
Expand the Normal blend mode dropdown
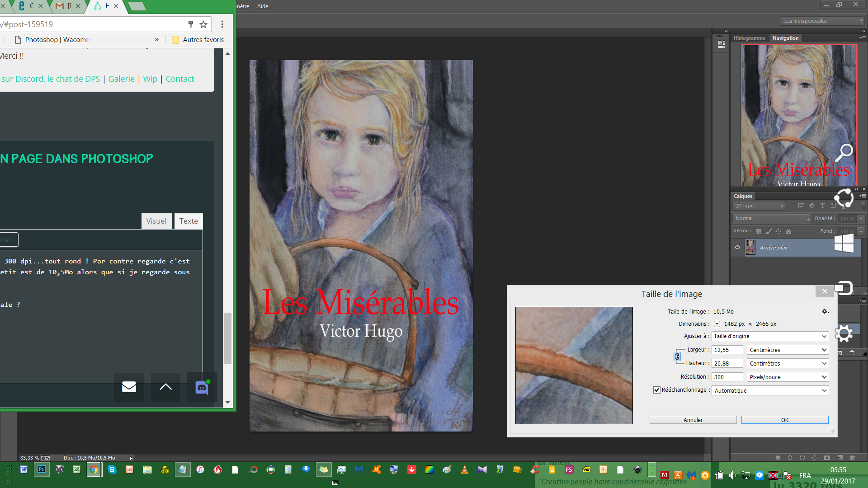pos(772,219)
